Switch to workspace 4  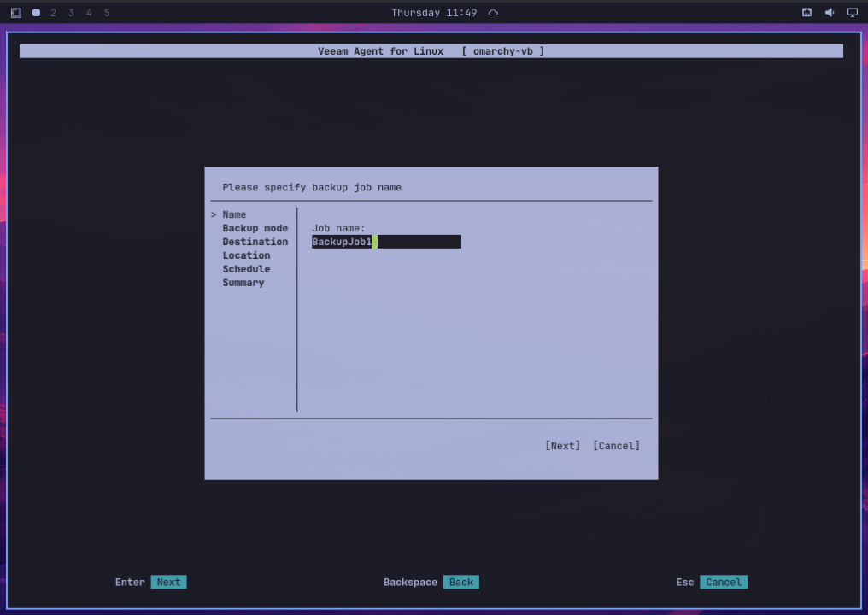coord(89,13)
